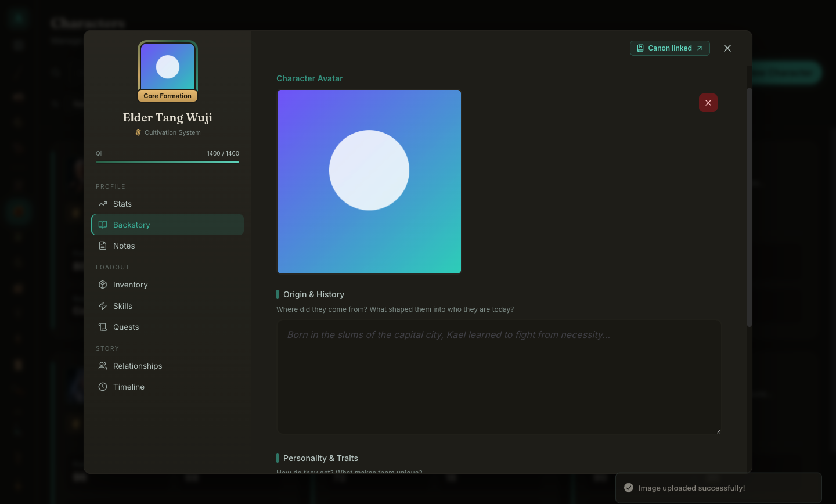Click the 'Personality & Traits' heading
This screenshot has height=504, width=836.
(x=320, y=458)
